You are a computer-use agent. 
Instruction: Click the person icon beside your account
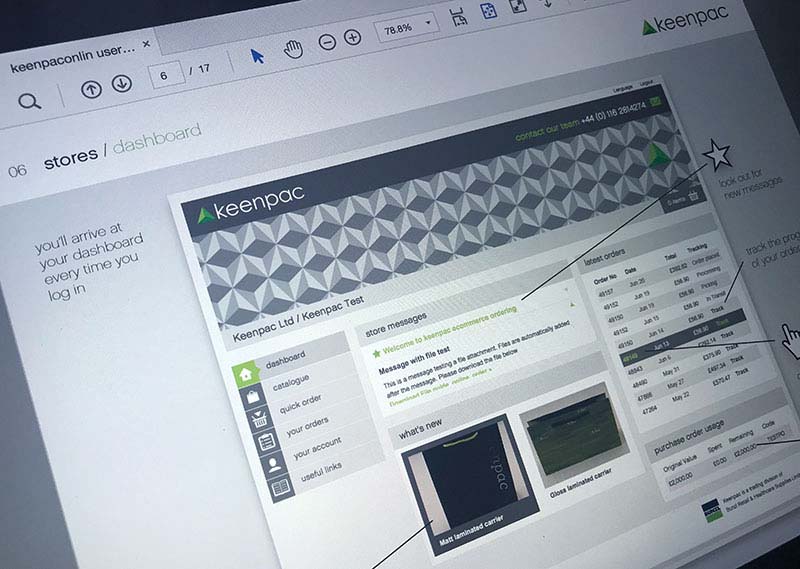pos(274,464)
